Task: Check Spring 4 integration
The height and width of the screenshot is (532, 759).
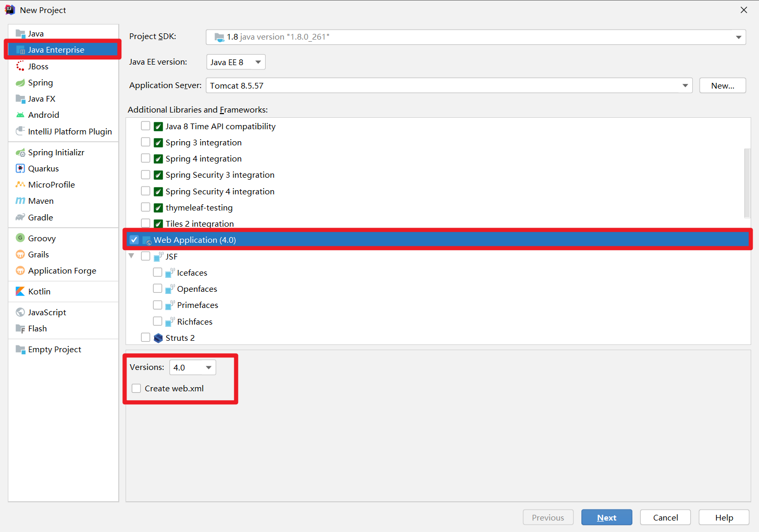Action: [146, 158]
